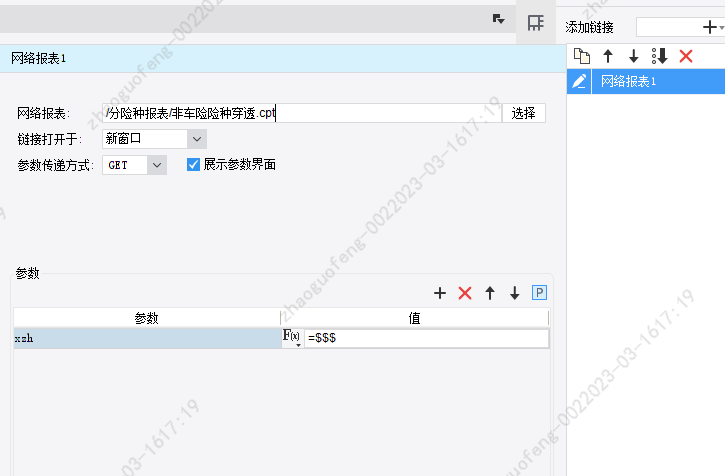Remove parameter using red X in 参数 panel
725x476 pixels.
(465, 293)
